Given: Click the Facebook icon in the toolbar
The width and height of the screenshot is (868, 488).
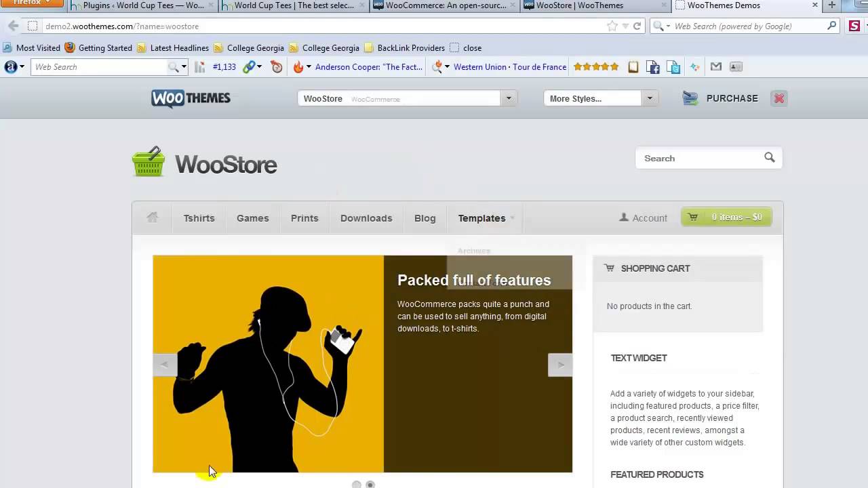Looking at the screenshot, I should pos(653,66).
